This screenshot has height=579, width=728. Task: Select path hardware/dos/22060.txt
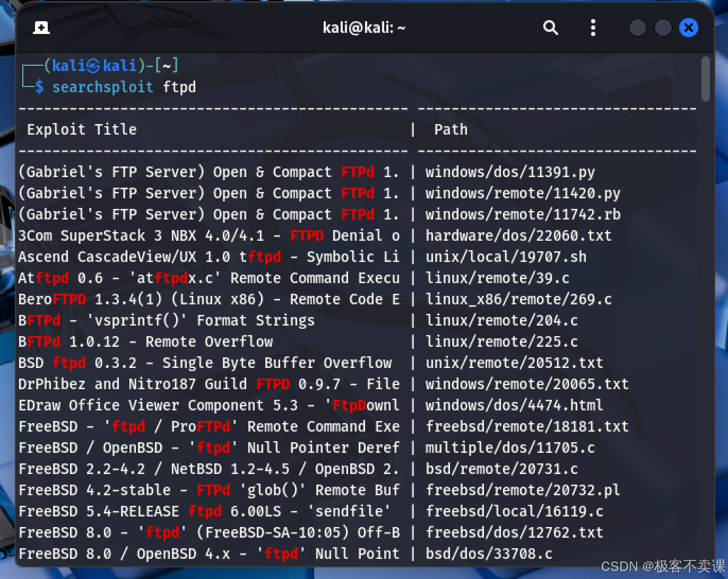point(518,235)
